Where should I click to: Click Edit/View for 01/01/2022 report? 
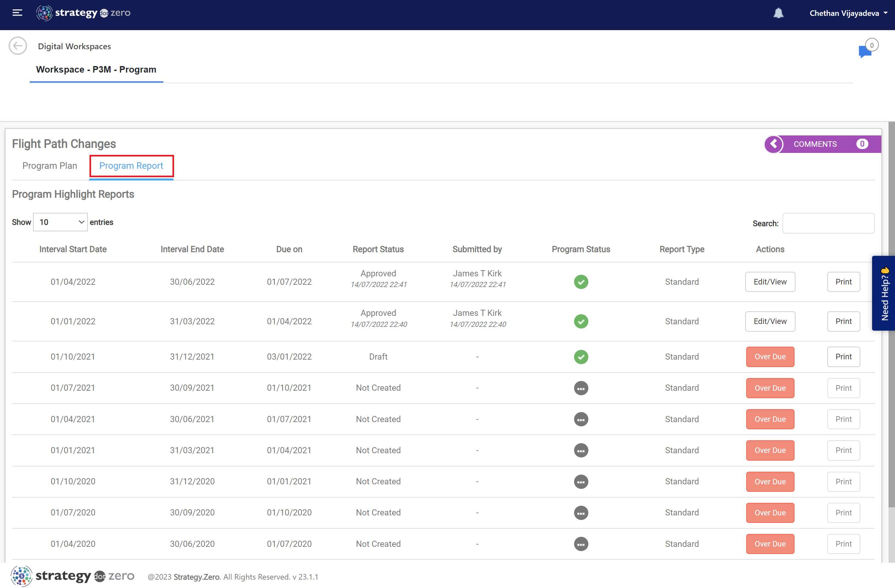pos(770,321)
